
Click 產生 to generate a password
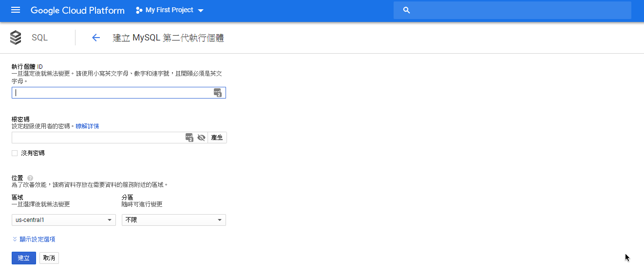(x=217, y=138)
